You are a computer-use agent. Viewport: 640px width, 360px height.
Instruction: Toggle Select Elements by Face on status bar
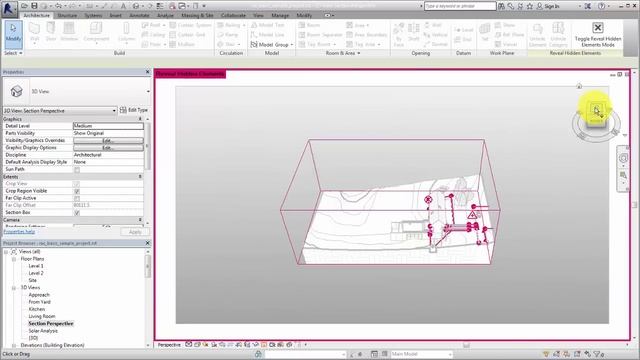(577, 354)
